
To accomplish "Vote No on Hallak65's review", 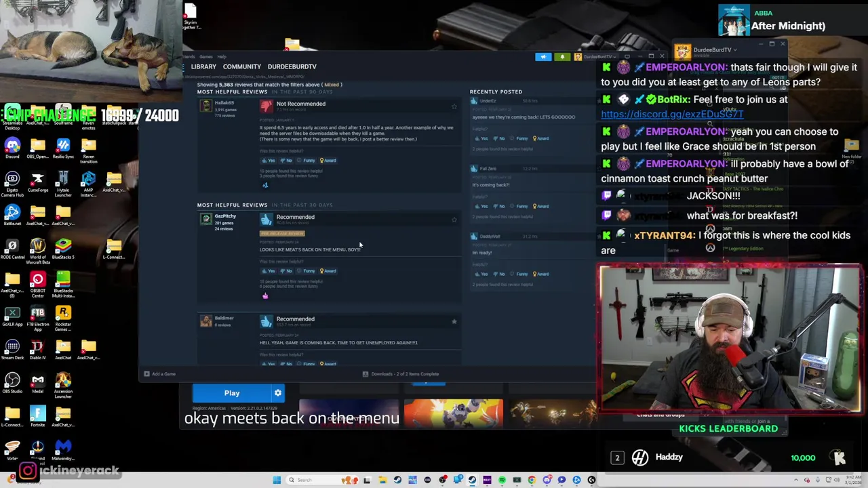I will tap(287, 161).
